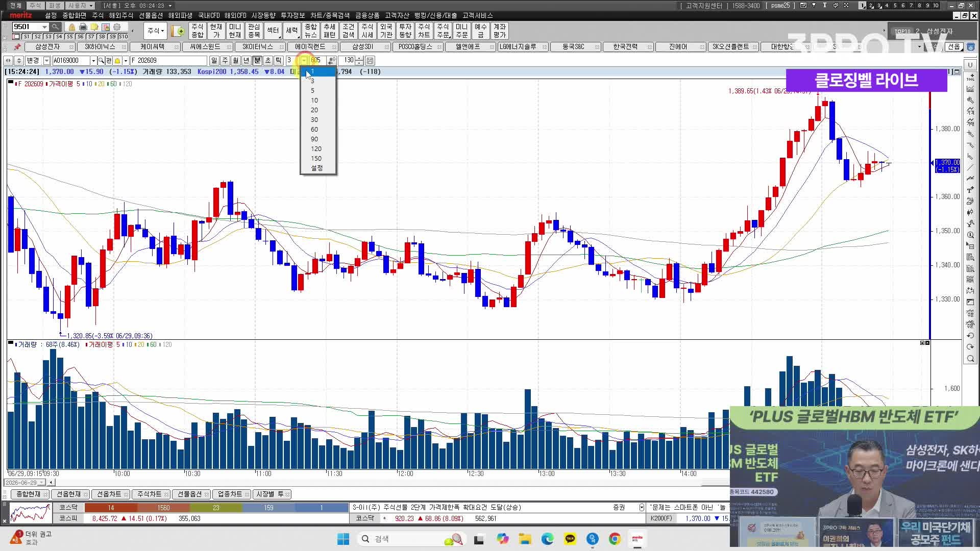
Task: Click the 관심종목 toolbar button
Action: (254, 31)
